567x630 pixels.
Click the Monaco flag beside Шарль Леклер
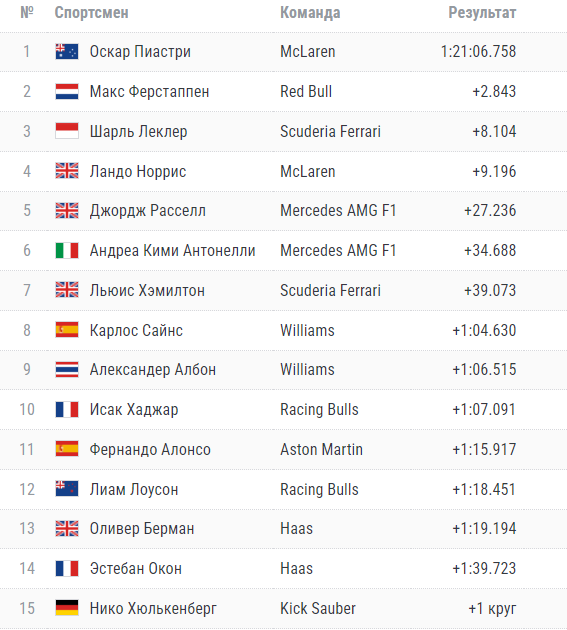pos(67,131)
